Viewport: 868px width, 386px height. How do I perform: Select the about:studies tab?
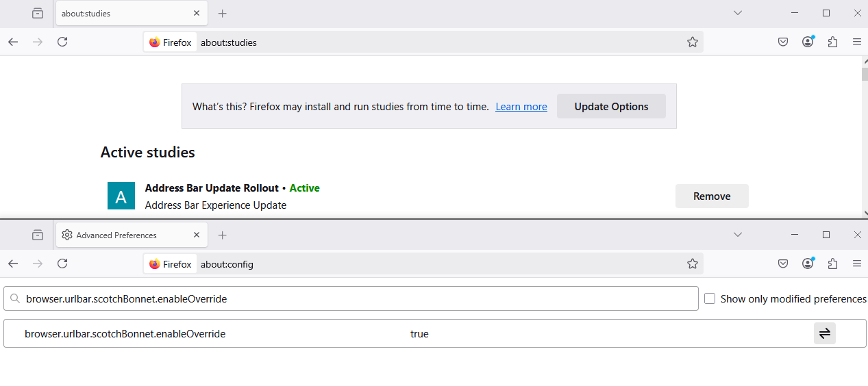pyautogui.click(x=132, y=13)
